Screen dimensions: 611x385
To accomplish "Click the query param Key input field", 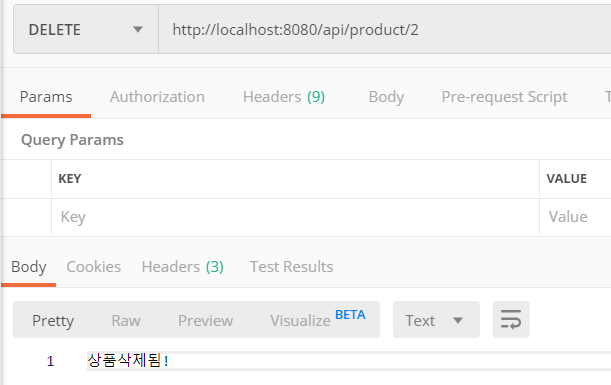I will click(295, 217).
